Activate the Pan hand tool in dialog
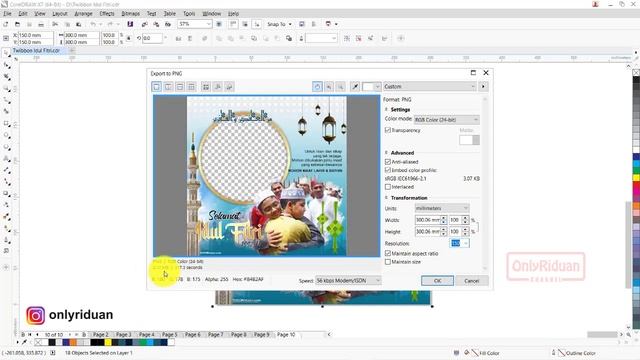The height and width of the screenshot is (360, 640). tap(317, 87)
